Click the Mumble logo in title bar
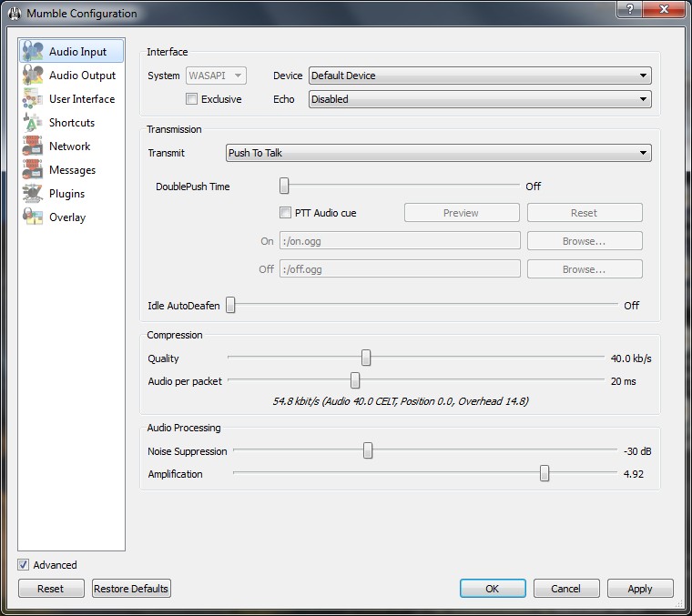 click(15, 14)
